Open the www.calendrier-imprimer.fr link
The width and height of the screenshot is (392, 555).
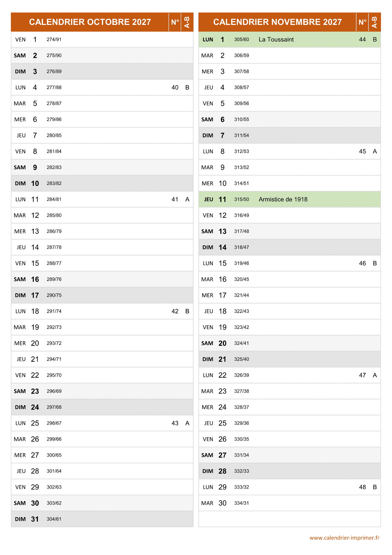(x=344, y=538)
